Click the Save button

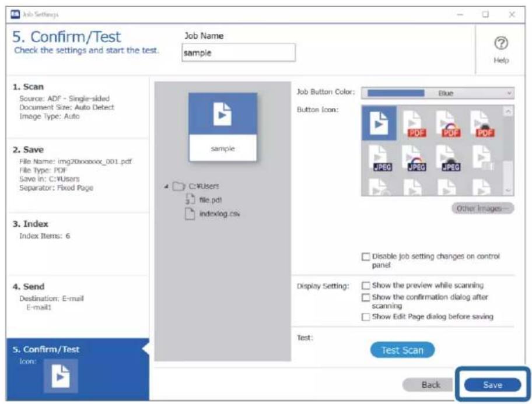coord(493,385)
